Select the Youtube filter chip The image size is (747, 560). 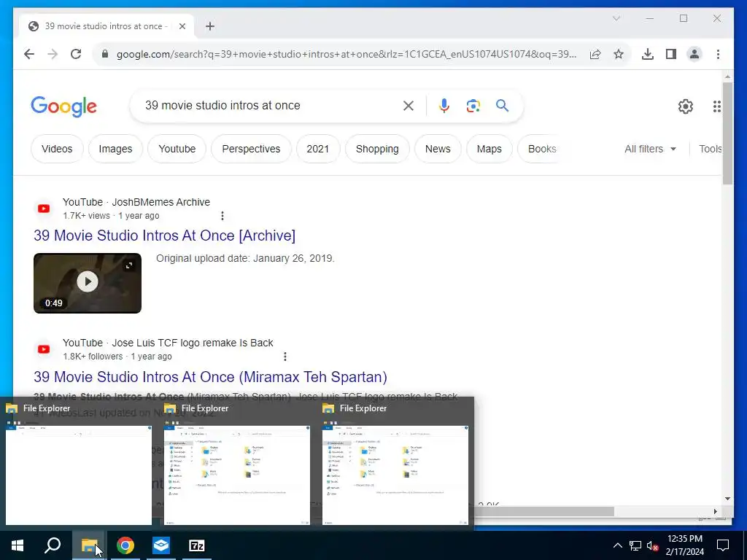click(x=177, y=149)
